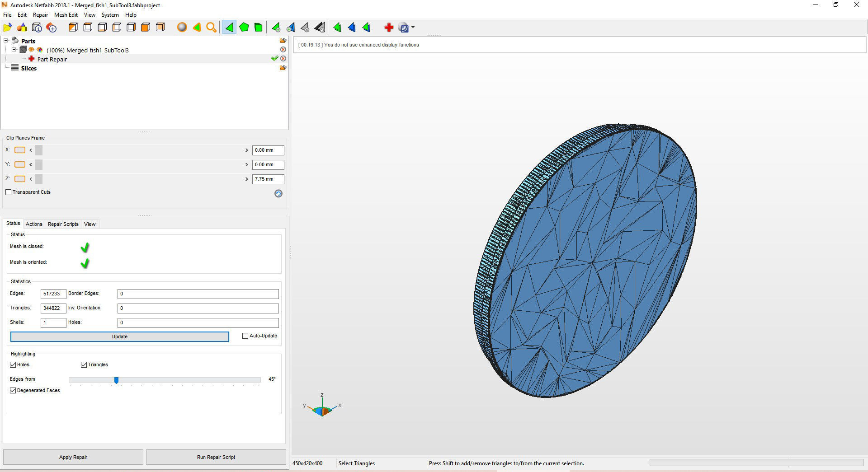Uncheck the Triangles highlighting checkbox
This screenshot has height=472, width=868.
[84, 365]
